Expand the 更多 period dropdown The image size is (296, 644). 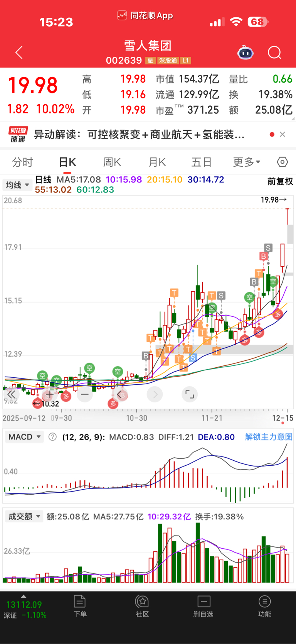(247, 162)
